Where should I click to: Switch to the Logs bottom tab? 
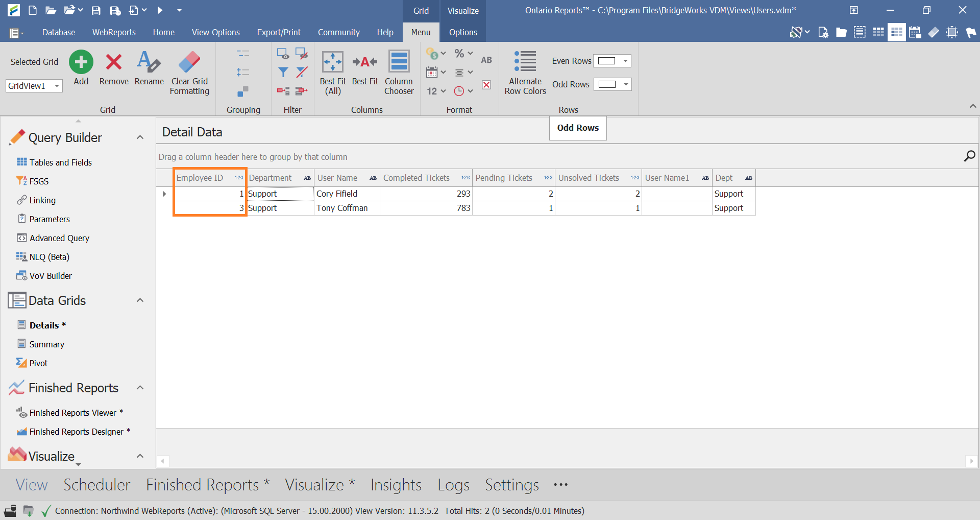click(x=453, y=485)
